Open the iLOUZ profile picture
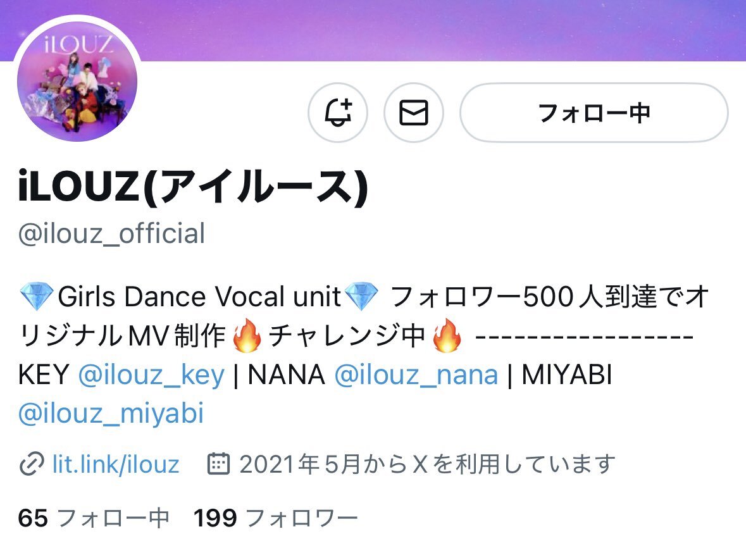Screen dimensions: 746x560 (77, 82)
